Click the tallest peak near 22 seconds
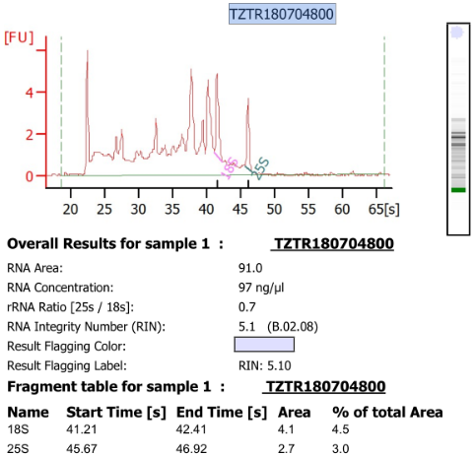Viewport: 476px width, 456px height. tap(88, 52)
